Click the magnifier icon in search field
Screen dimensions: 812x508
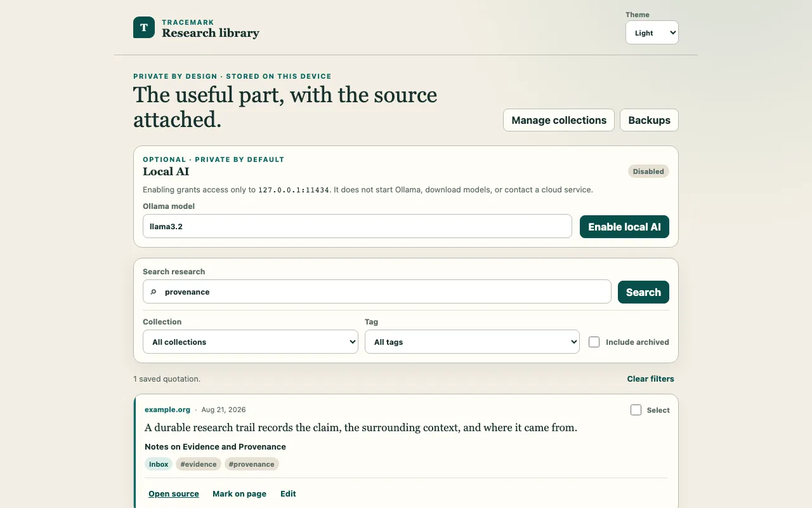click(153, 292)
